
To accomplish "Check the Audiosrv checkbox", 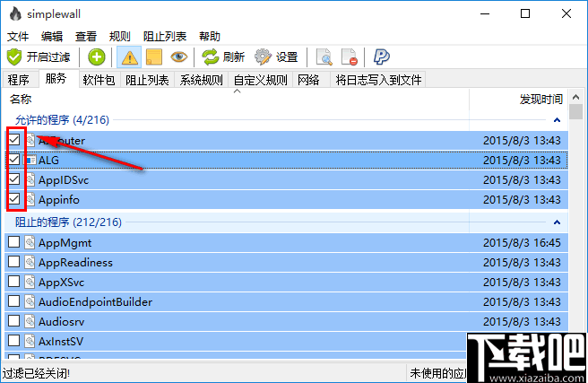I will [x=13, y=321].
